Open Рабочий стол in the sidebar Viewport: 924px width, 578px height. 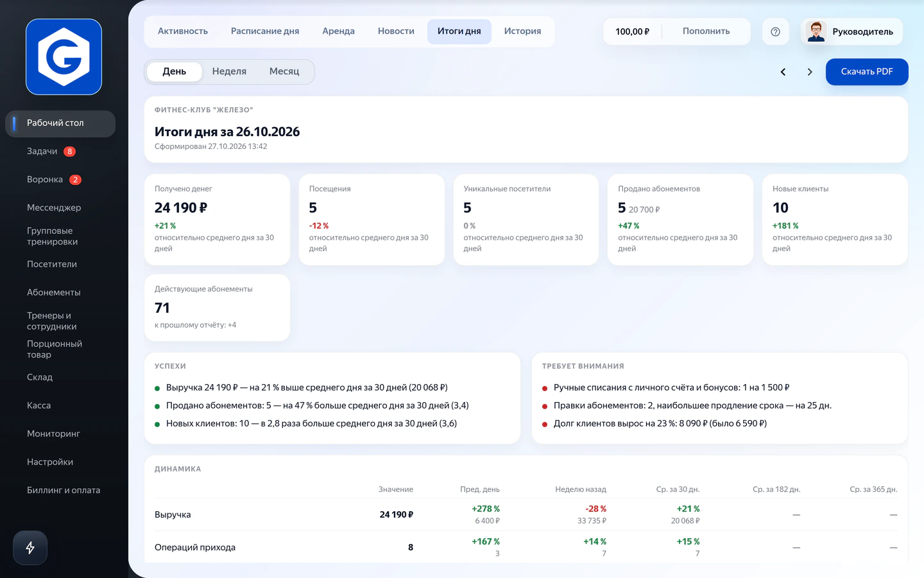coord(60,123)
